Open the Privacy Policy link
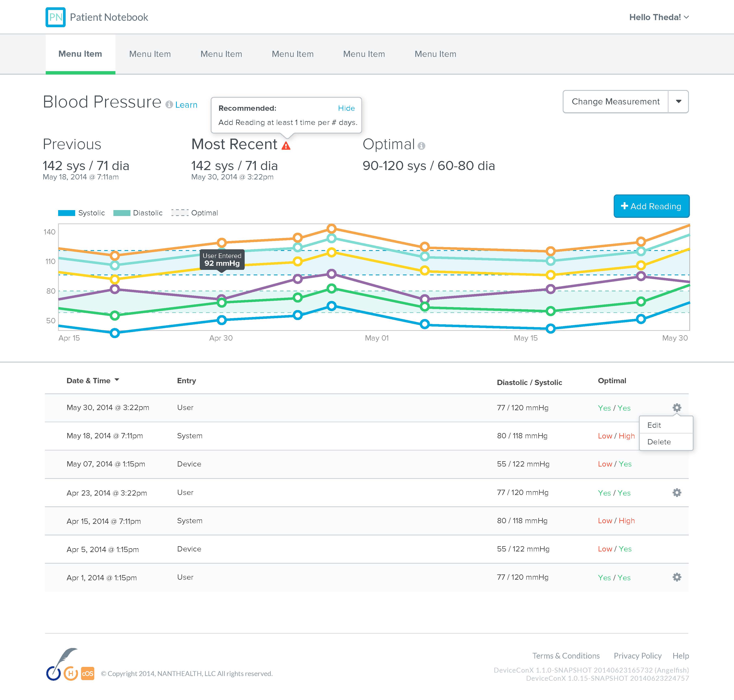This screenshot has width=734, height=700. (637, 656)
